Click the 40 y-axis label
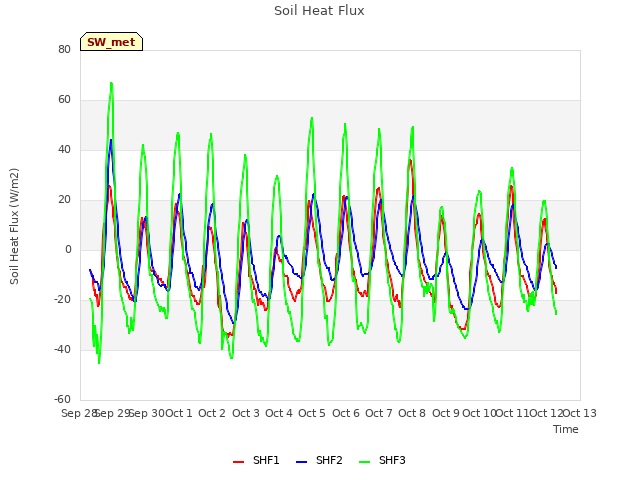The height and width of the screenshot is (480, 640). point(64,149)
